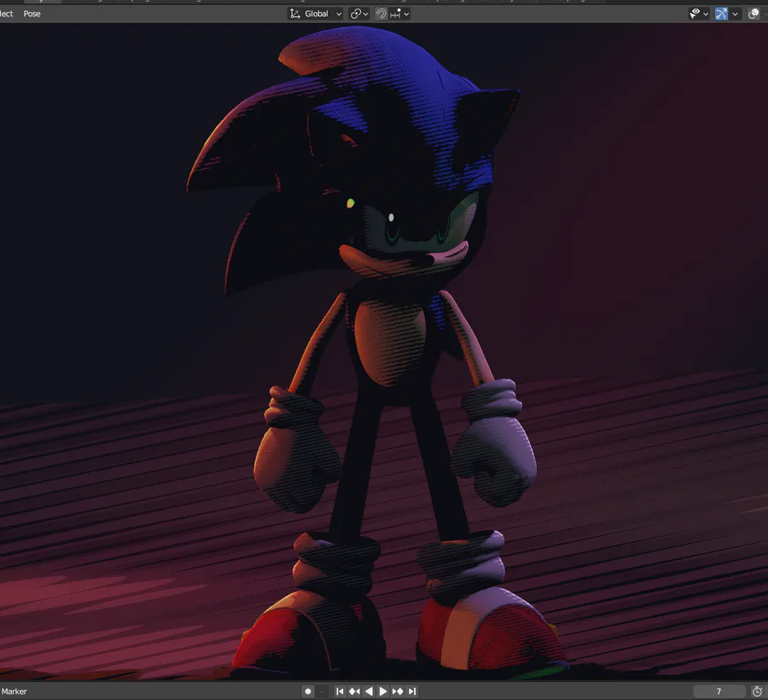Toggle the preview range clock icon
Viewport: 768px width, 700px height.
[757, 691]
